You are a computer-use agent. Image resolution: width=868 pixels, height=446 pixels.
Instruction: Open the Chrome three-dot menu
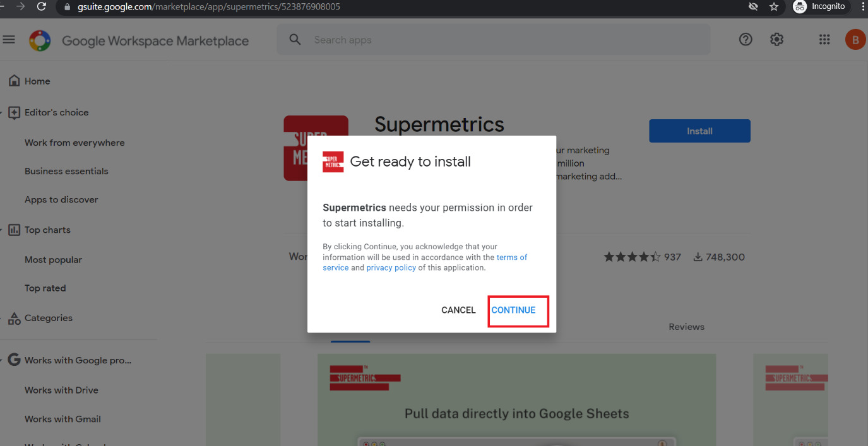coord(862,6)
